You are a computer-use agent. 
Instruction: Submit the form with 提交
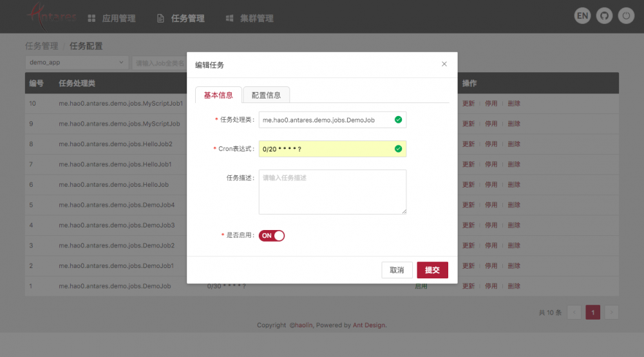tap(432, 270)
